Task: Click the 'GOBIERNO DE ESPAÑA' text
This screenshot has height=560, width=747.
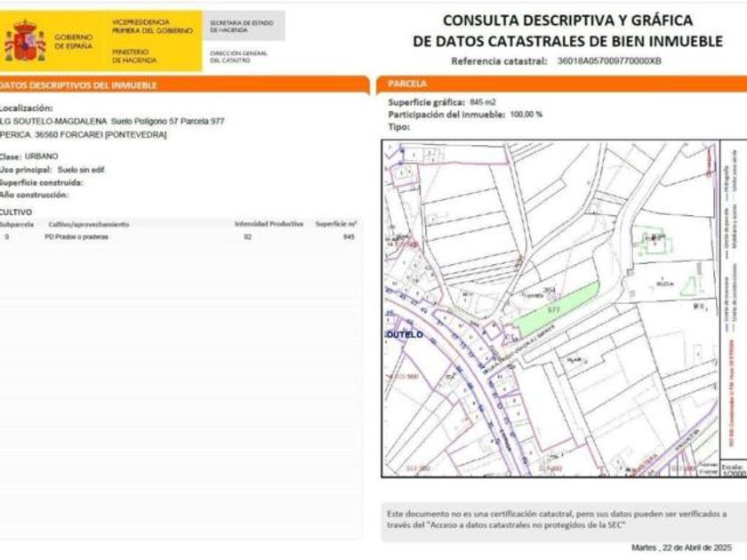Action: click(x=73, y=42)
